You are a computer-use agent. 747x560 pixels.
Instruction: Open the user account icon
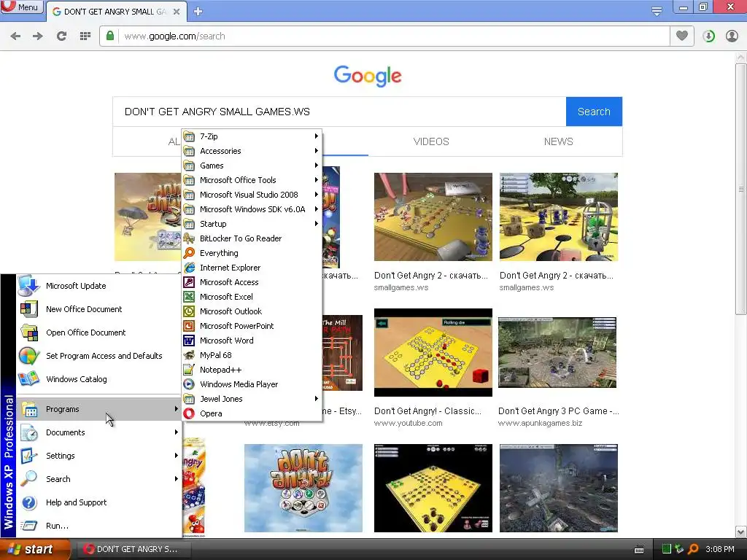(x=732, y=36)
